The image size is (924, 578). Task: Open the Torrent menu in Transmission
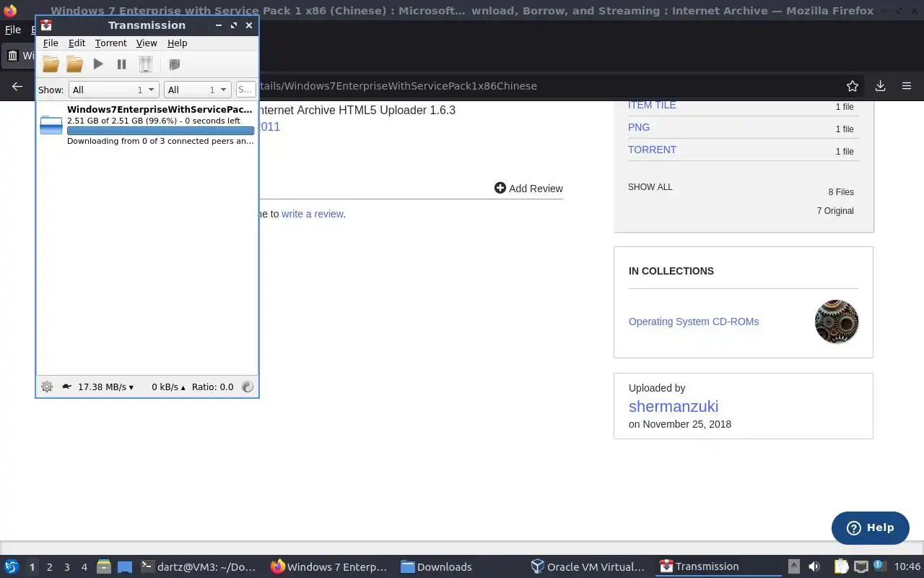110,43
